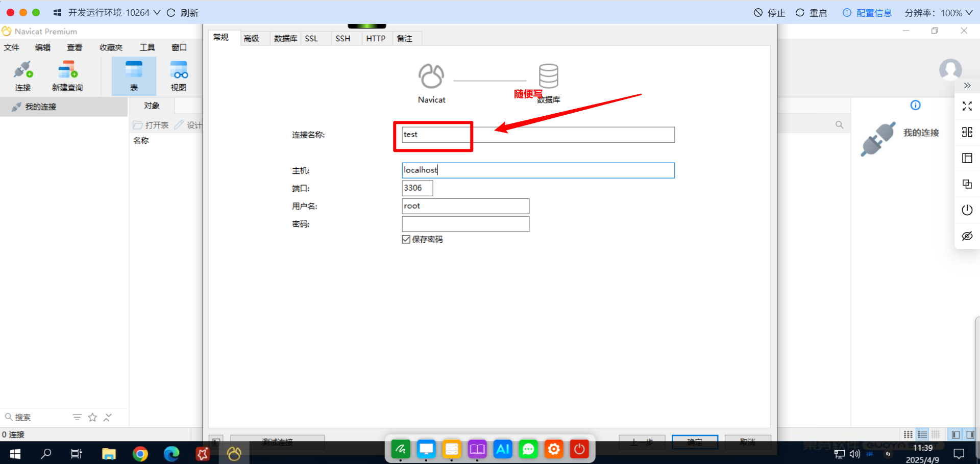Screen dimensions: 980x464
Task: Click Navicat icon in Windows taskbar
Action: coord(234,453)
